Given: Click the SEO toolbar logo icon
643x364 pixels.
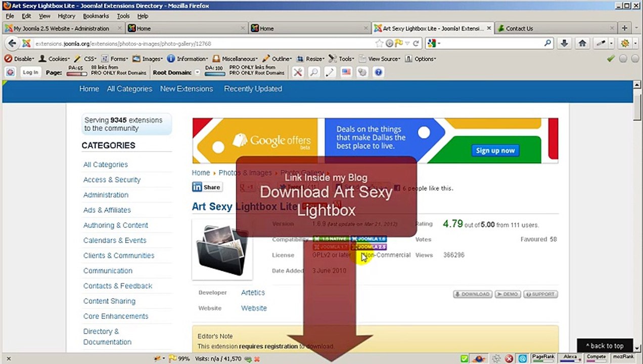Looking at the screenshot, I should tap(10, 72).
